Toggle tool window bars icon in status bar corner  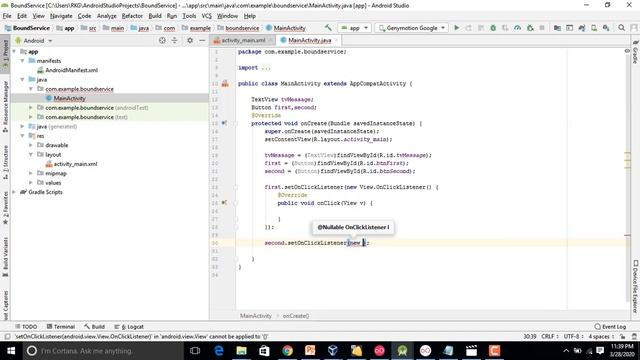pos(7,337)
